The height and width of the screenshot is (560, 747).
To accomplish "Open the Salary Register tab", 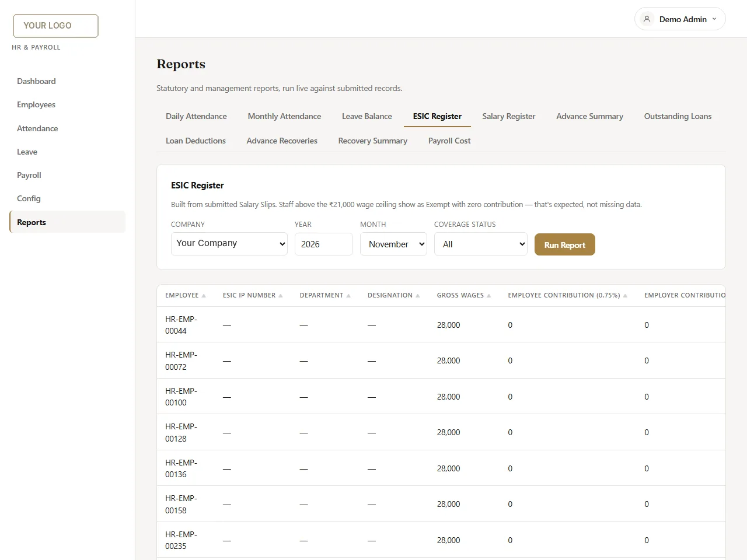I will (x=509, y=116).
